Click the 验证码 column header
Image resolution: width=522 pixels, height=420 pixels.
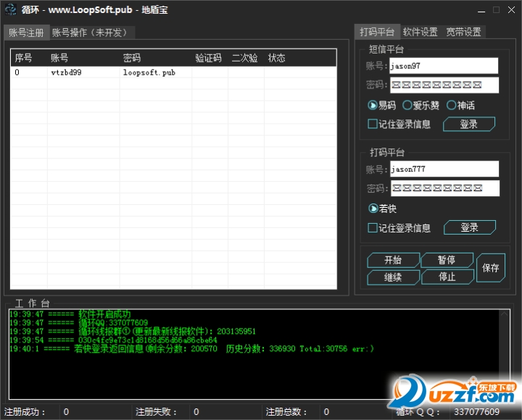click(210, 58)
